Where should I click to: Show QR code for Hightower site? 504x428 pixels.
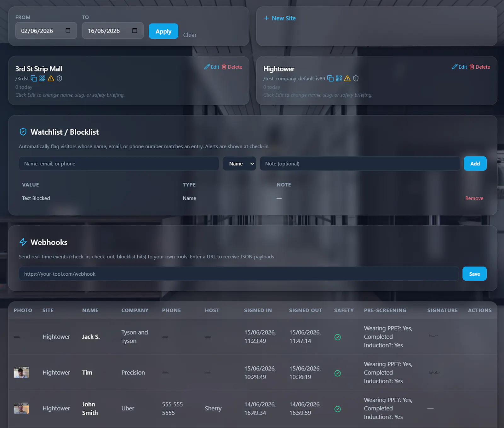tap(339, 78)
